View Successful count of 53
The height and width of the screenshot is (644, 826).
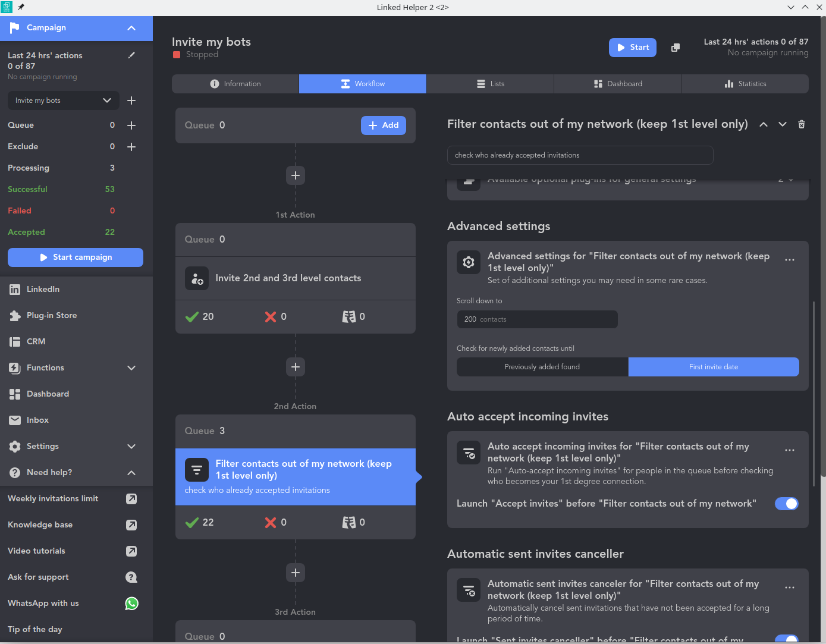point(110,190)
